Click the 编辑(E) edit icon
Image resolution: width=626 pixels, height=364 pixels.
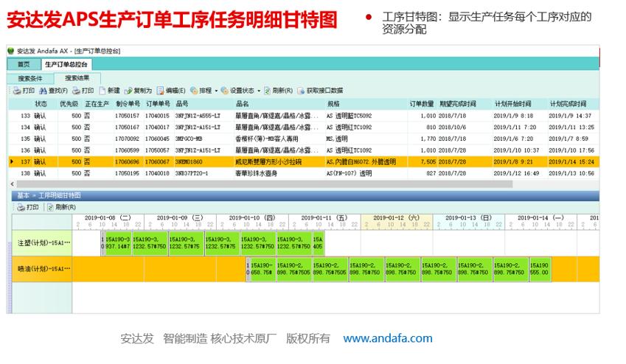[161, 91]
